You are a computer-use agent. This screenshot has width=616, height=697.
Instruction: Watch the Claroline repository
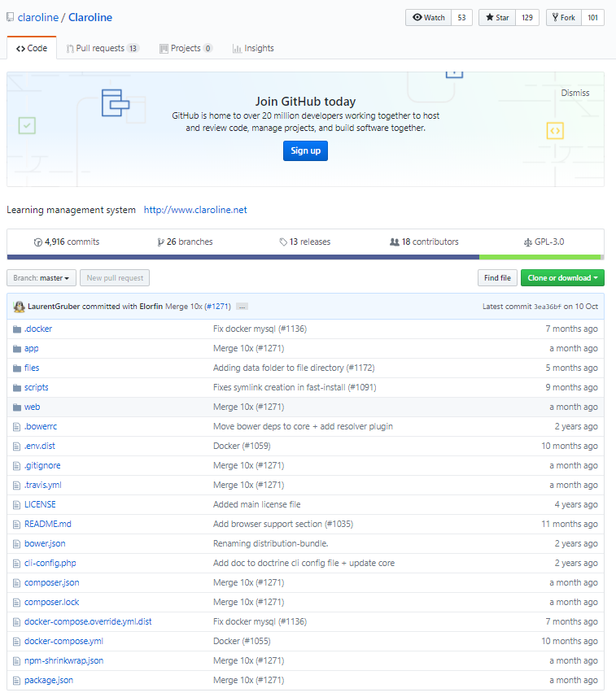click(x=428, y=17)
